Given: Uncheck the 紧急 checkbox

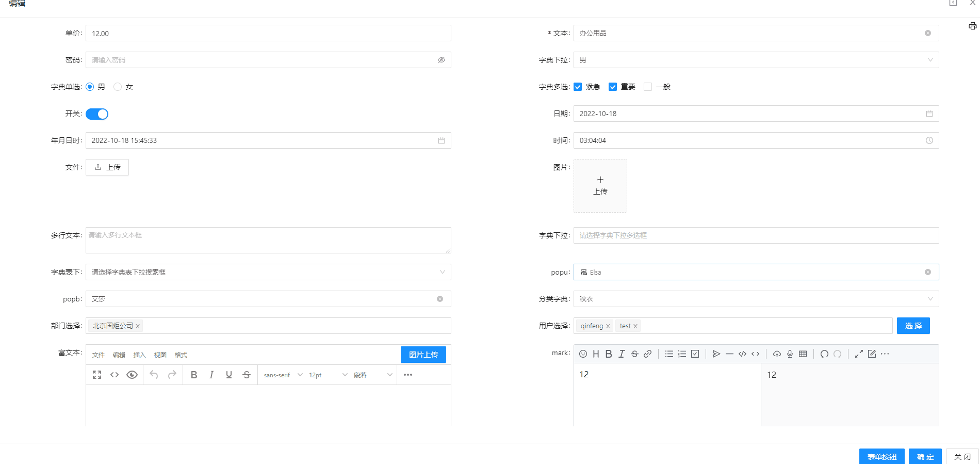Looking at the screenshot, I should (578, 87).
